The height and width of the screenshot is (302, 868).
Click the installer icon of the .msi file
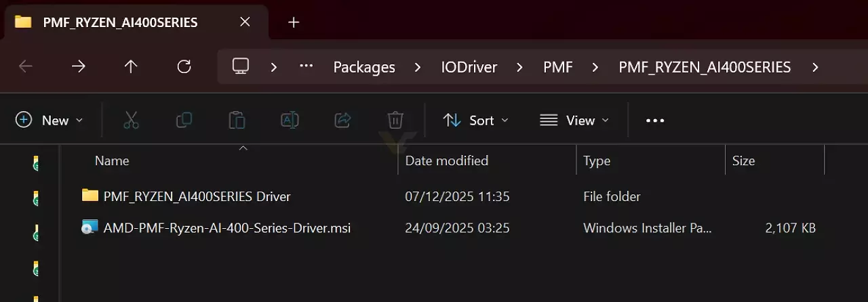[90, 228]
